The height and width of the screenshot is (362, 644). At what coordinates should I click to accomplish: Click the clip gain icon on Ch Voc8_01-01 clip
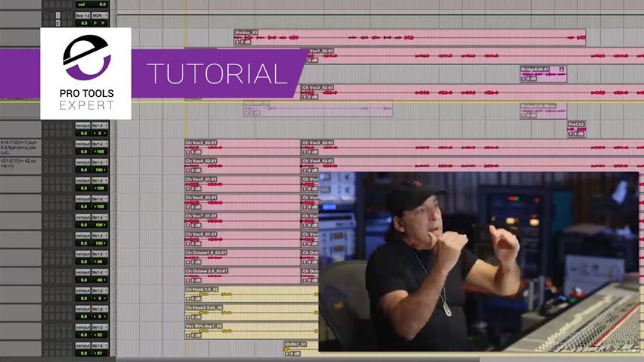188,244
